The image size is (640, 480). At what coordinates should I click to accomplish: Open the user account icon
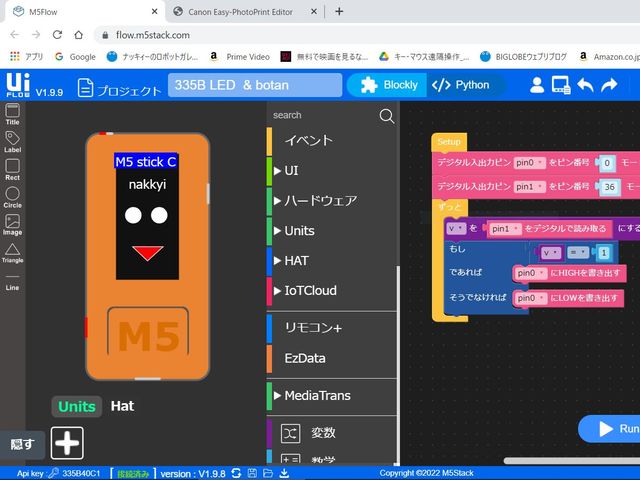click(537, 85)
